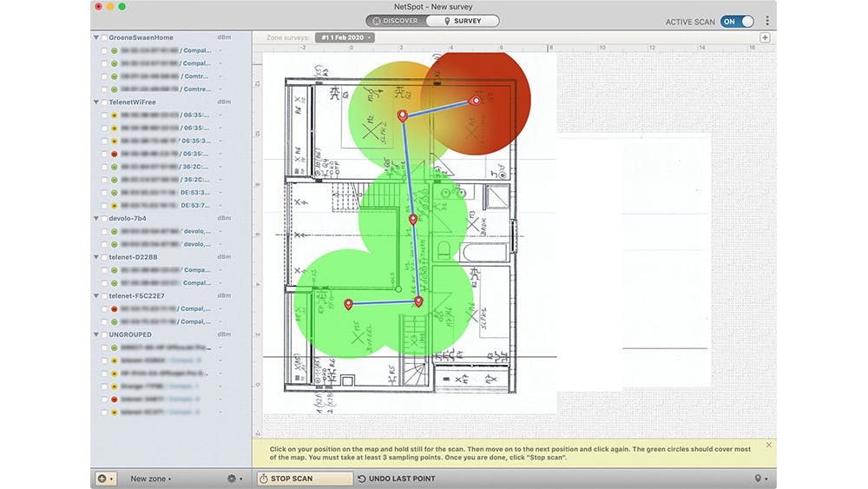
Task: Click the stopwatch icon on Stop Scan
Action: tap(264, 479)
